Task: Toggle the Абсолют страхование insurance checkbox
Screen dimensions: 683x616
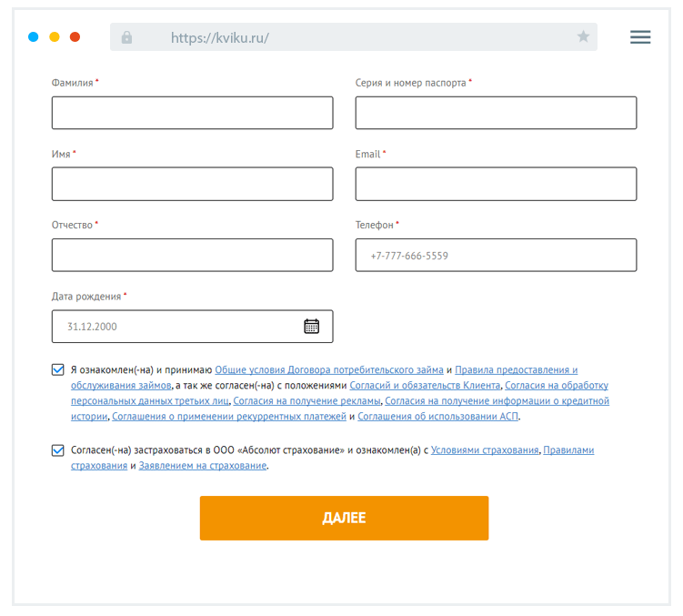Action: coord(58,450)
